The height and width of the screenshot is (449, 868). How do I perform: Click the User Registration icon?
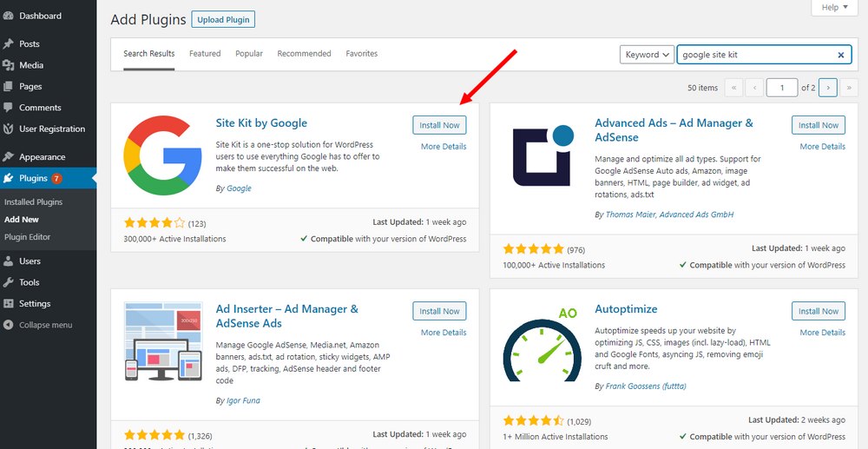tap(8, 129)
